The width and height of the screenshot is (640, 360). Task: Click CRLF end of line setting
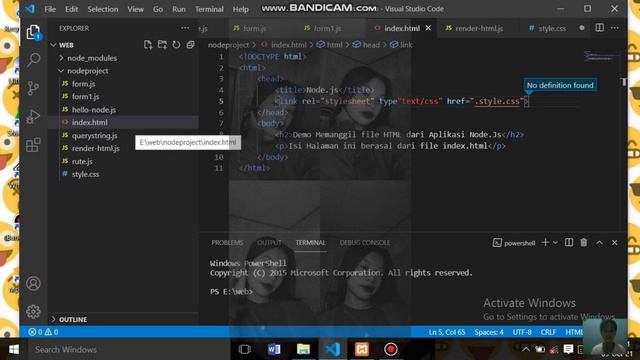point(548,332)
